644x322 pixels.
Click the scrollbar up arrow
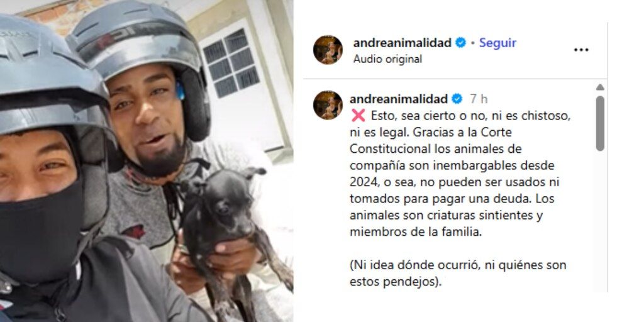[600, 87]
